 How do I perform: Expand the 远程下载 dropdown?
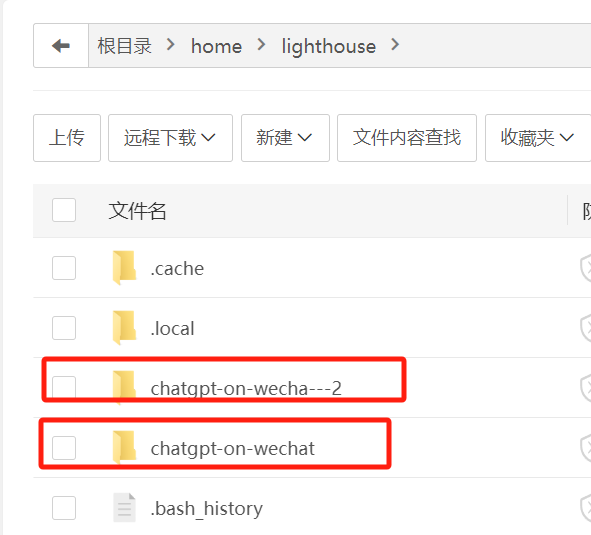170,138
